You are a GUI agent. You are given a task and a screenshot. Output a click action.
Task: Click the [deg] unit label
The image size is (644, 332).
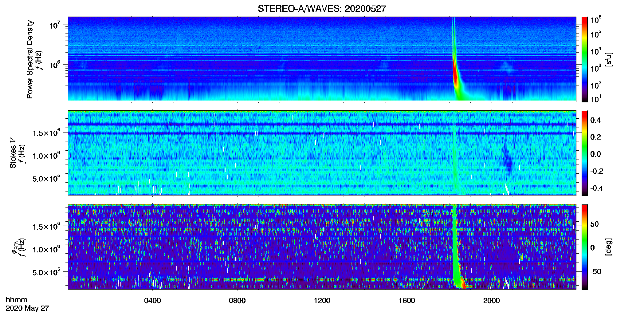[608, 247]
